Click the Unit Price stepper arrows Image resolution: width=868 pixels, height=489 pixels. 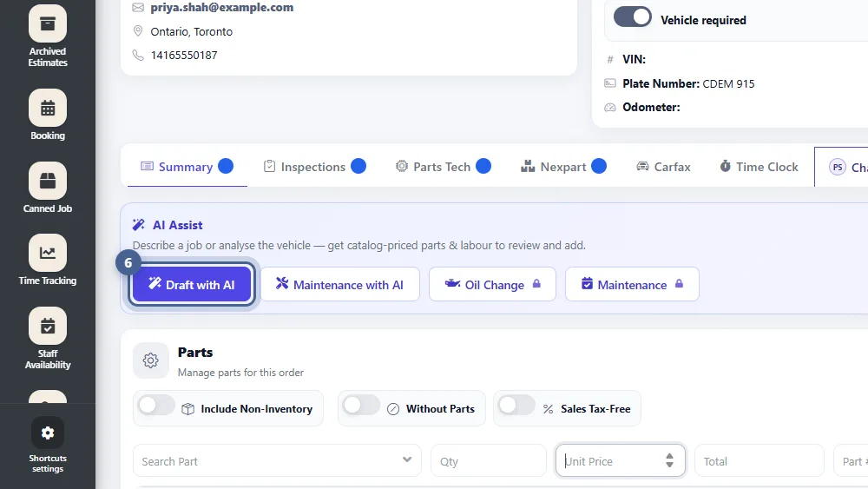pos(669,460)
